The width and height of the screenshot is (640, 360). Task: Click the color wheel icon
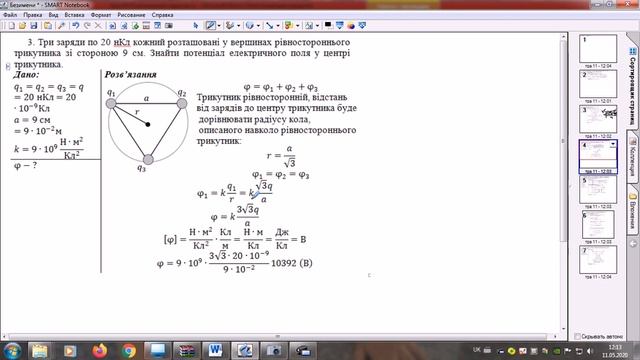[351, 26]
